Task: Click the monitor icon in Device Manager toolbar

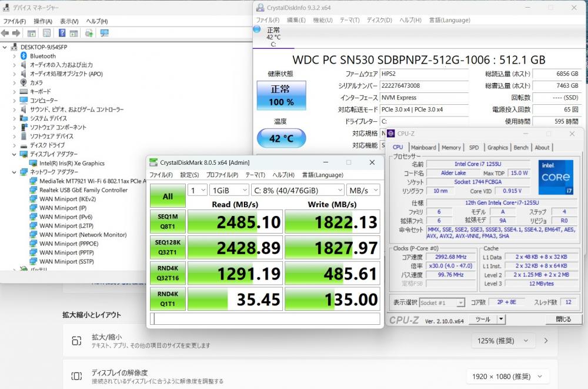Action: tap(104, 33)
